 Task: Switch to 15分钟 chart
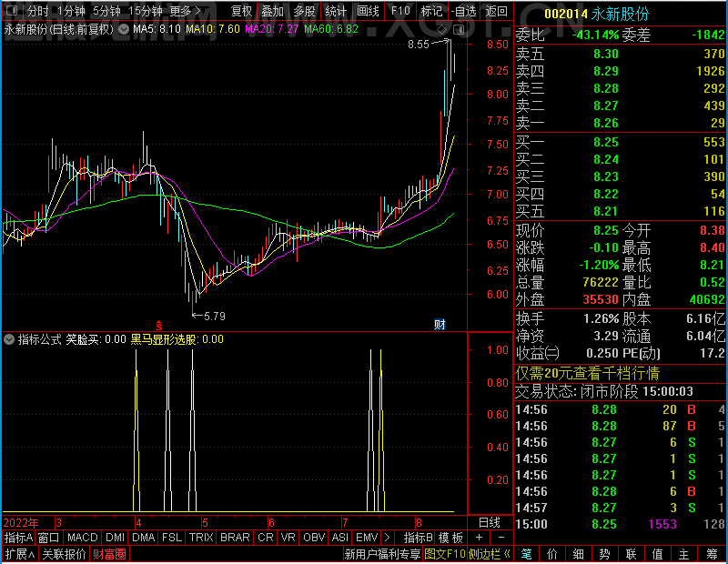pyautogui.click(x=146, y=10)
